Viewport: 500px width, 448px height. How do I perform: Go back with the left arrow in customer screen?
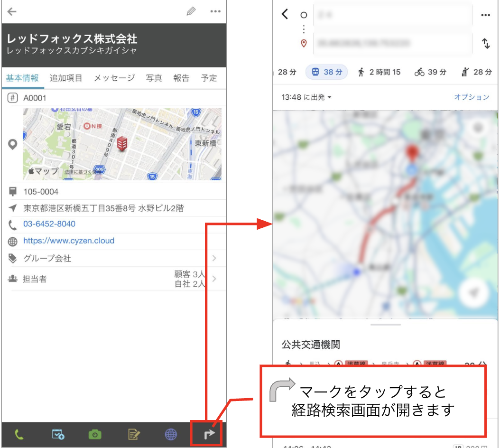(x=12, y=12)
